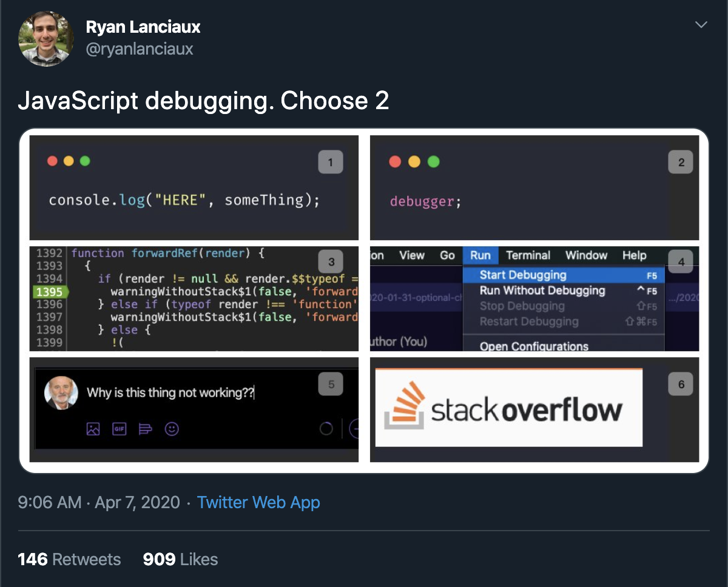
Task: Open the @ryanlanciaux handle link
Action: (140, 49)
